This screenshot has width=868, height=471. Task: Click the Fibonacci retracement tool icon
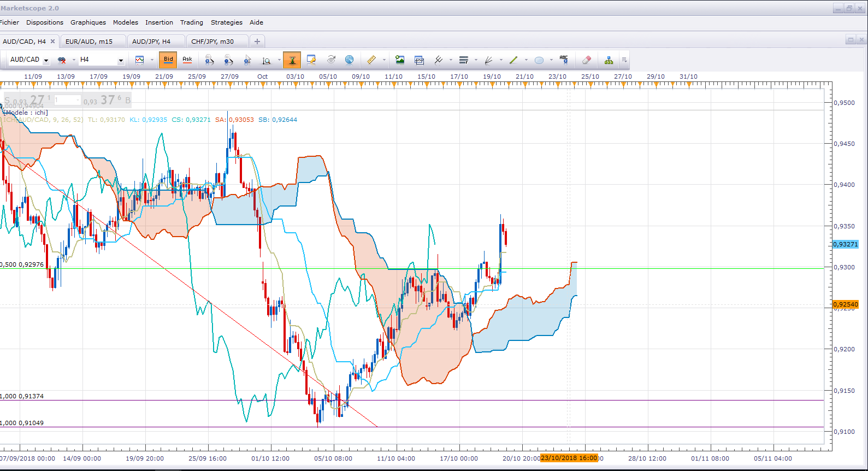(464, 60)
